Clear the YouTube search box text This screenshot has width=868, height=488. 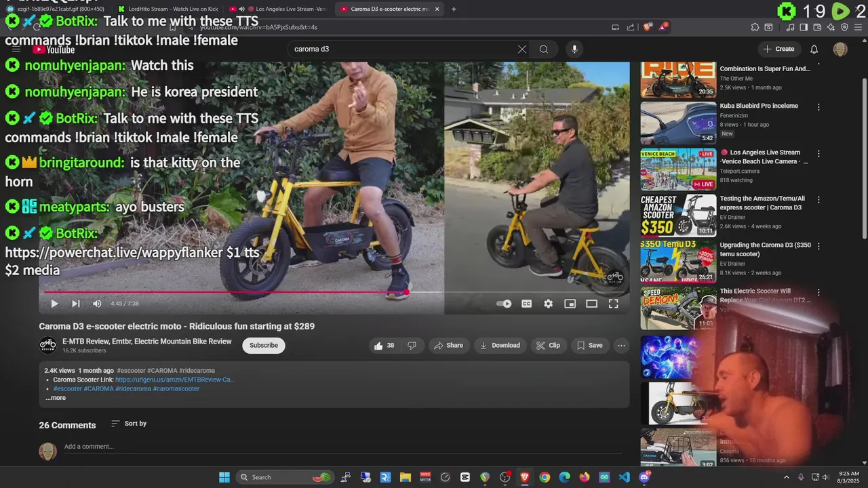click(x=521, y=49)
